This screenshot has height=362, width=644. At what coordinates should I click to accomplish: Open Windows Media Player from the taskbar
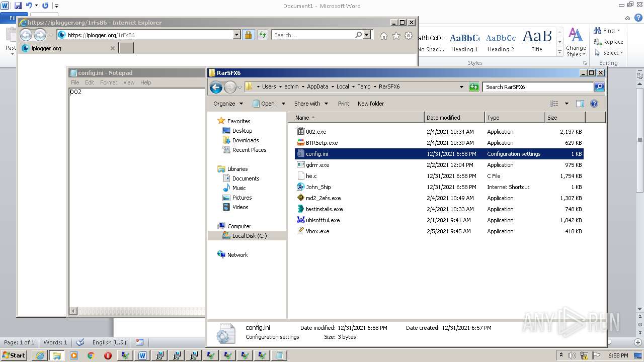73,355
